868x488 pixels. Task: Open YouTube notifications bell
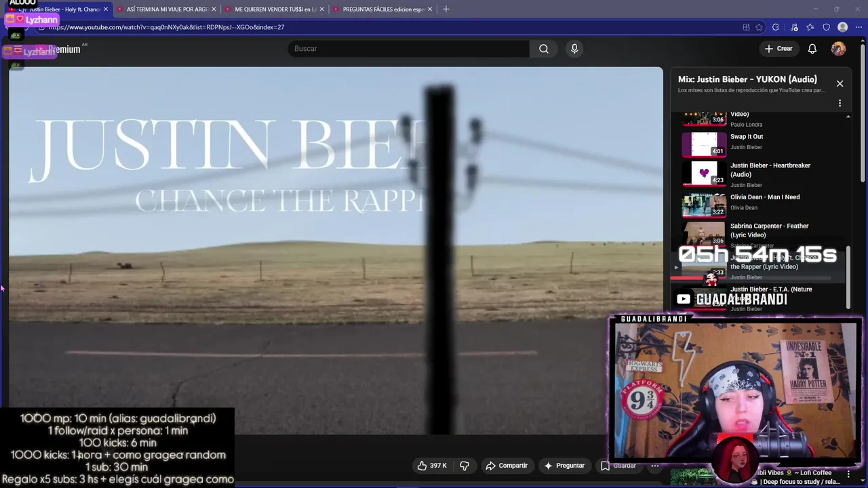[812, 49]
